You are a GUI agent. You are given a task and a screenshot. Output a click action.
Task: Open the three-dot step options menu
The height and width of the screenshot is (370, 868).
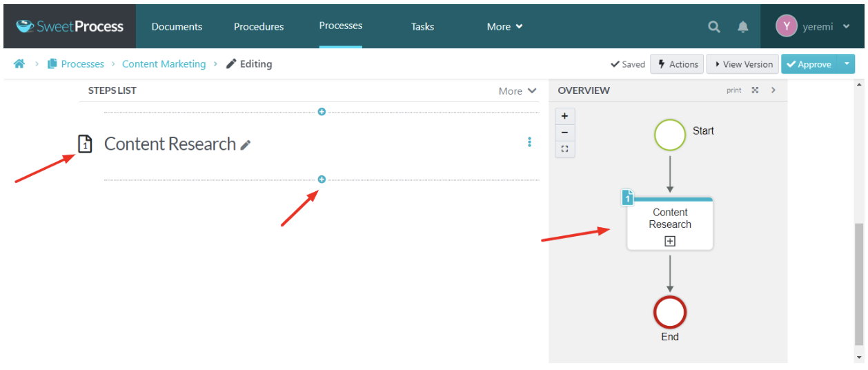coord(529,142)
